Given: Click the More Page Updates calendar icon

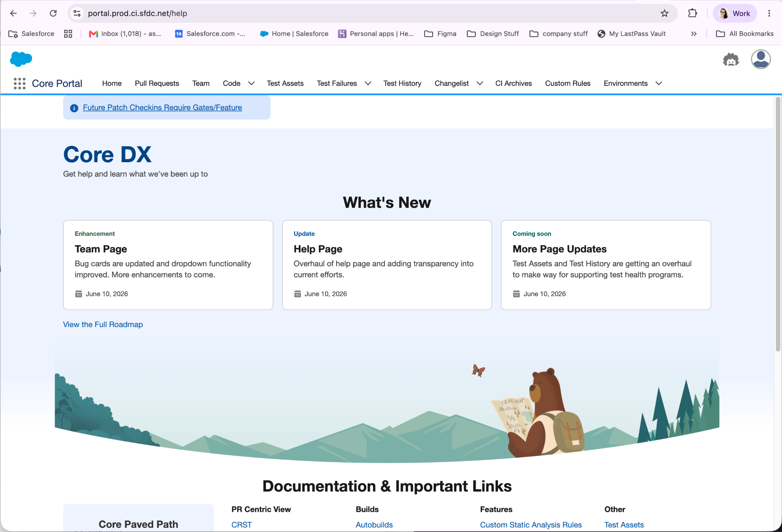Looking at the screenshot, I should pos(516,294).
